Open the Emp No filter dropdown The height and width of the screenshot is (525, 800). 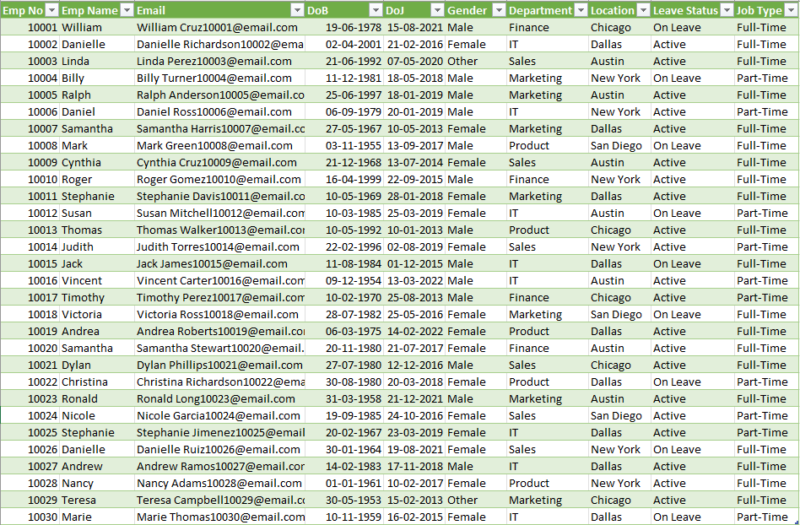[x=52, y=10]
